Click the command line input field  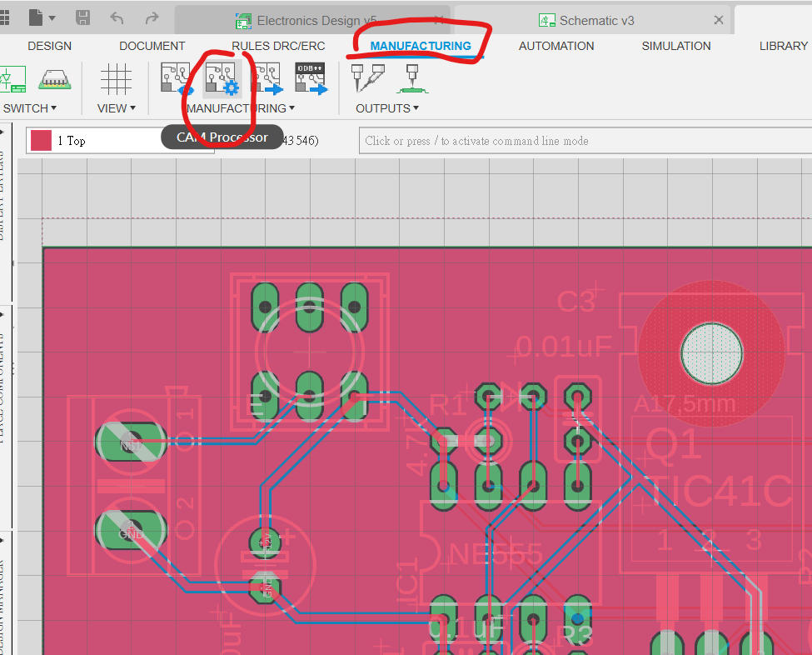tap(583, 141)
